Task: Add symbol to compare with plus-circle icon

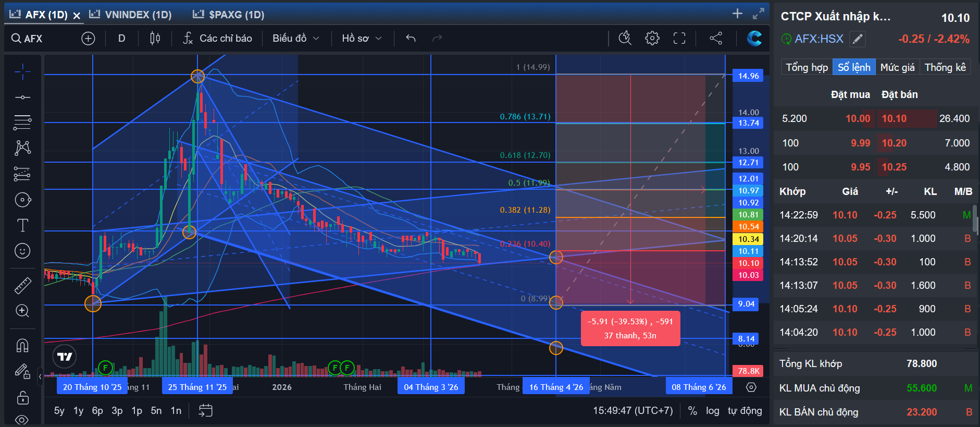Action: coord(88,39)
